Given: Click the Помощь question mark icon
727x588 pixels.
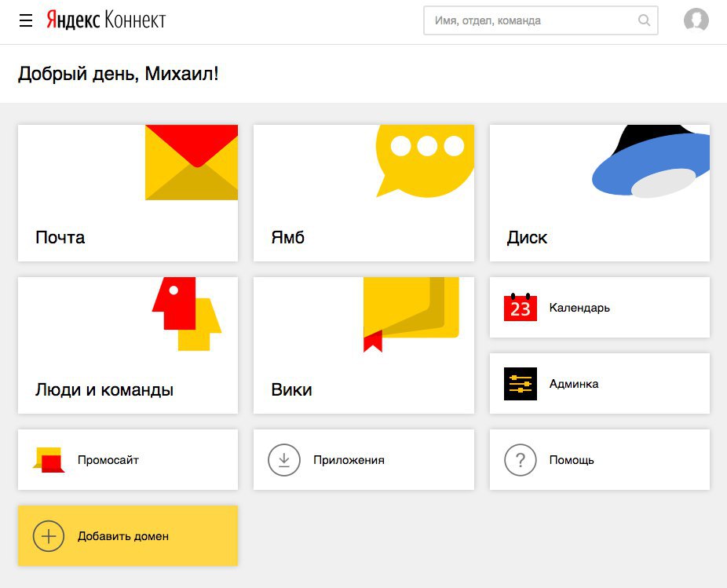Looking at the screenshot, I should click(521, 460).
